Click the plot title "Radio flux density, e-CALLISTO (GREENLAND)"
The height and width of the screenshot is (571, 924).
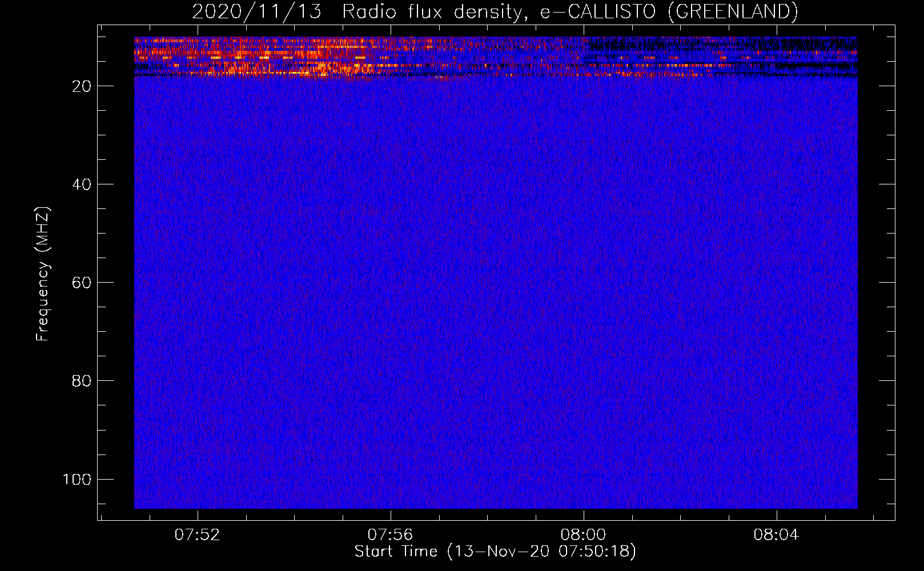(570, 12)
